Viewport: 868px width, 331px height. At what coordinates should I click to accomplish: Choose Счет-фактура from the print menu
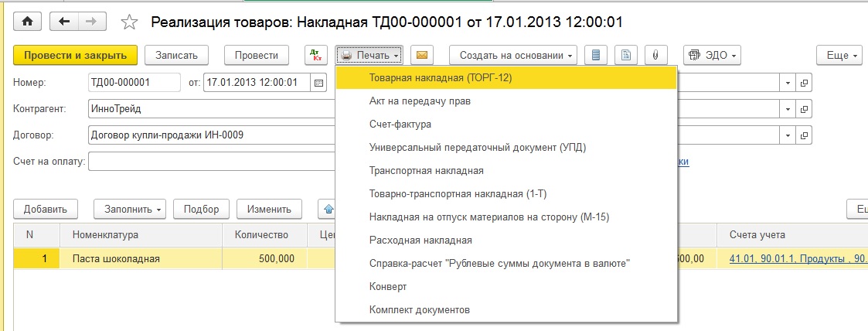pos(400,124)
